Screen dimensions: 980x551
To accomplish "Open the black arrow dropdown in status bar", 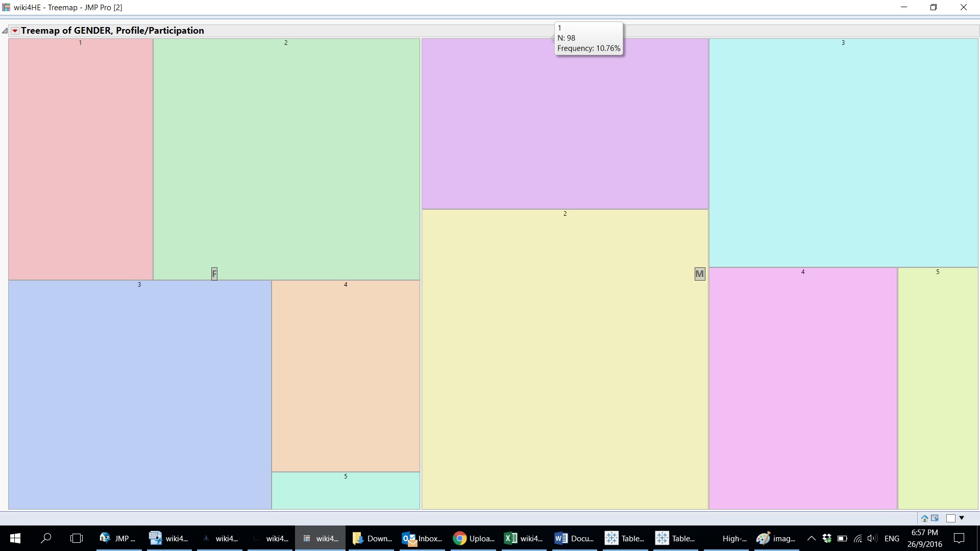I will coord(962,518).
